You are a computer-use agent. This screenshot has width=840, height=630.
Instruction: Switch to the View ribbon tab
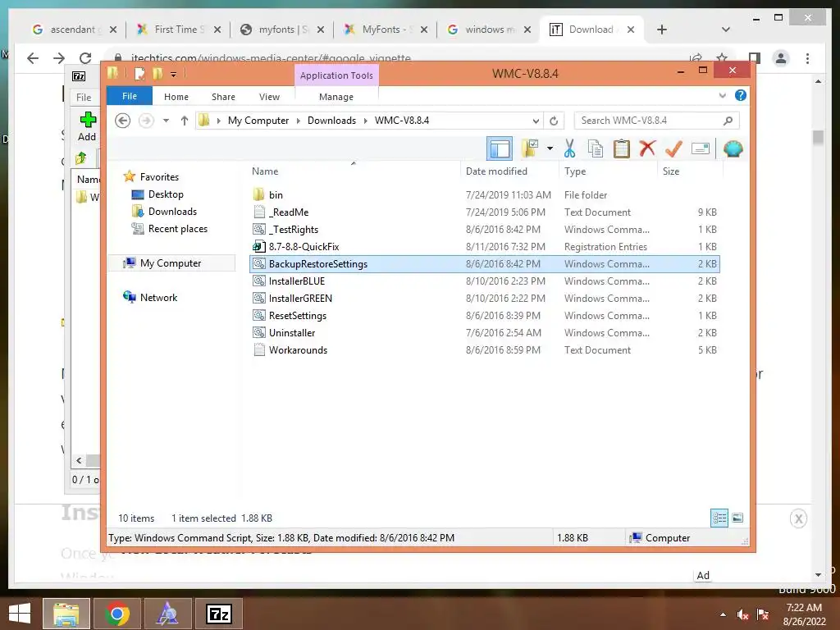269,97
